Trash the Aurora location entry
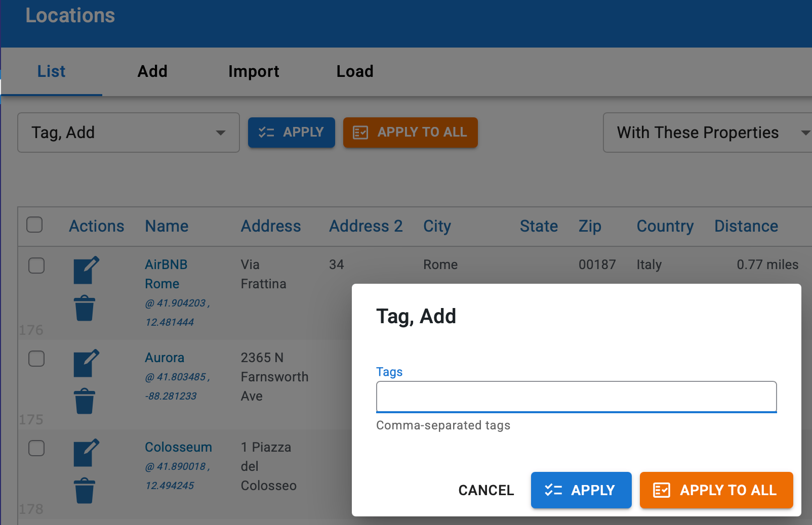 (x=85, y=401)
